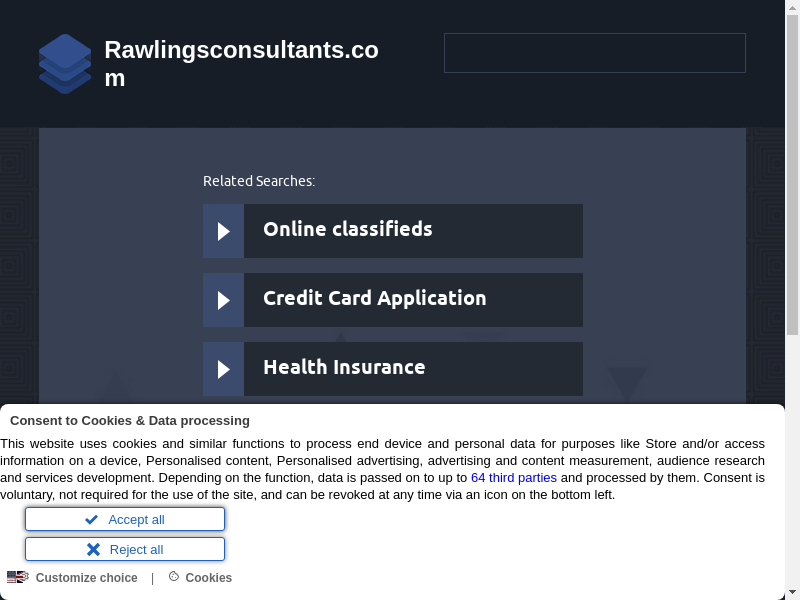Screen dimensions: 800x600
Task: Click the X icon in Reject all
Action: [x=93, y=549]
